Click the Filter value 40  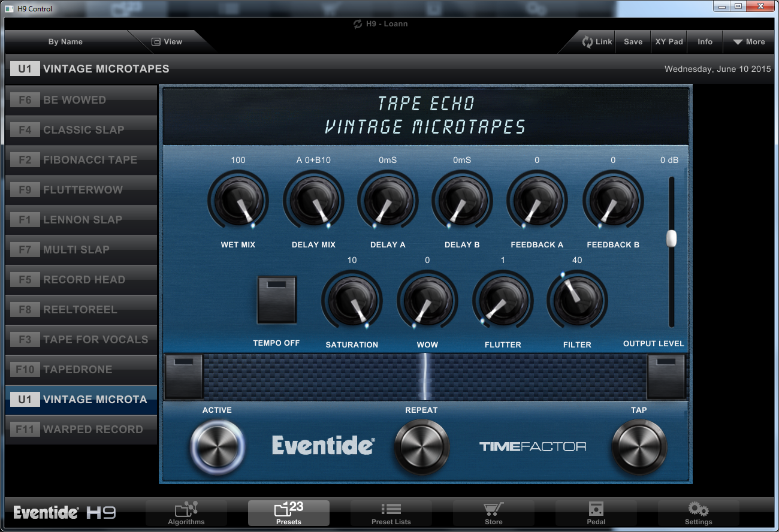point(577,260)
